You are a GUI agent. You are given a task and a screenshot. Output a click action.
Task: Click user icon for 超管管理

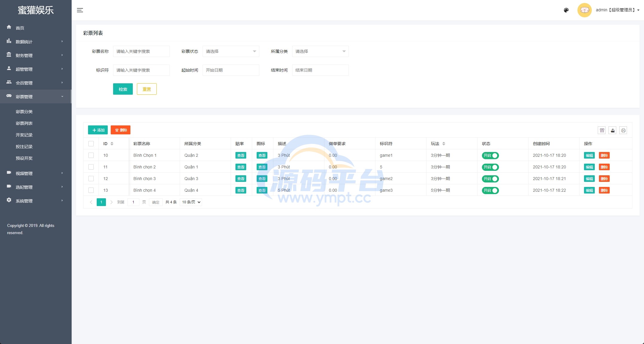click(x=9, y=68)
